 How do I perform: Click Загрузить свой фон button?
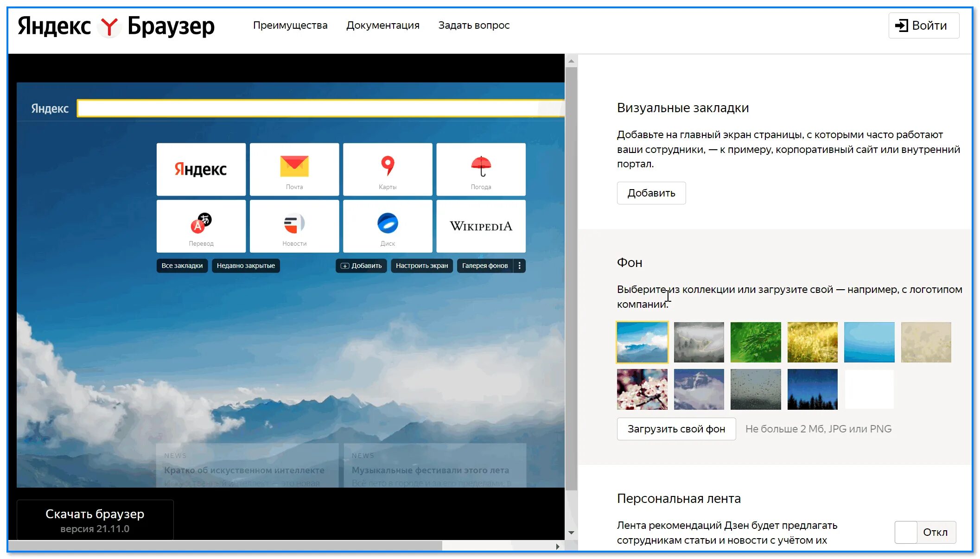[x=676, y=429]
